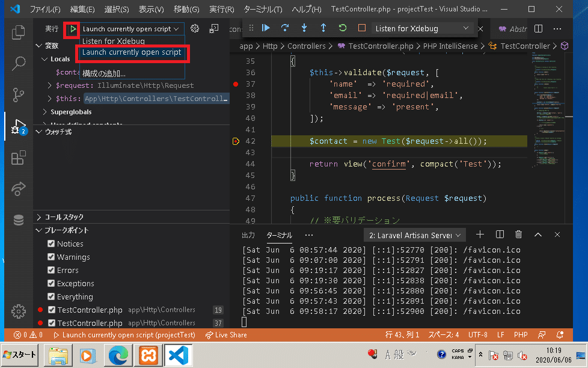Click Live Share in status bar

[x=226, y=335]
